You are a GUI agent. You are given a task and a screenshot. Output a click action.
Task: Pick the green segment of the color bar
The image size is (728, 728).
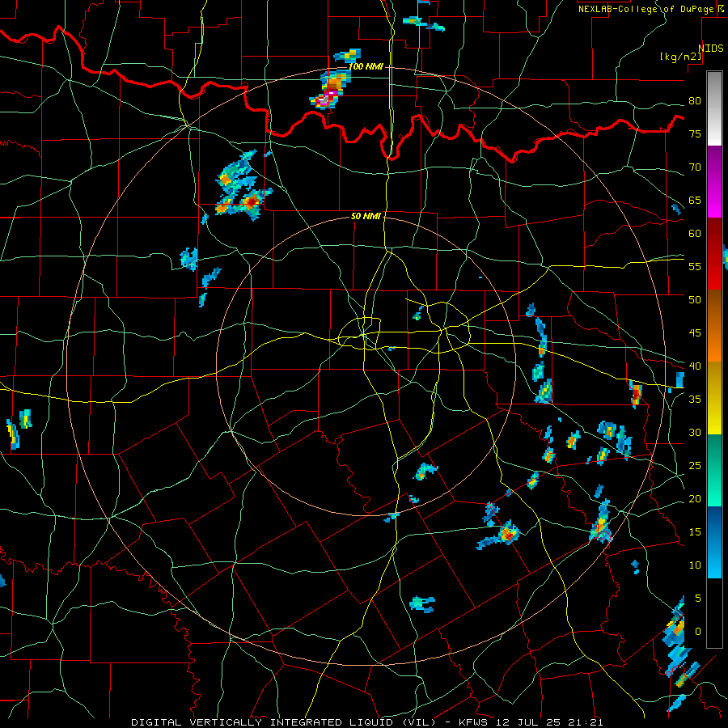(x=714, y=470)
